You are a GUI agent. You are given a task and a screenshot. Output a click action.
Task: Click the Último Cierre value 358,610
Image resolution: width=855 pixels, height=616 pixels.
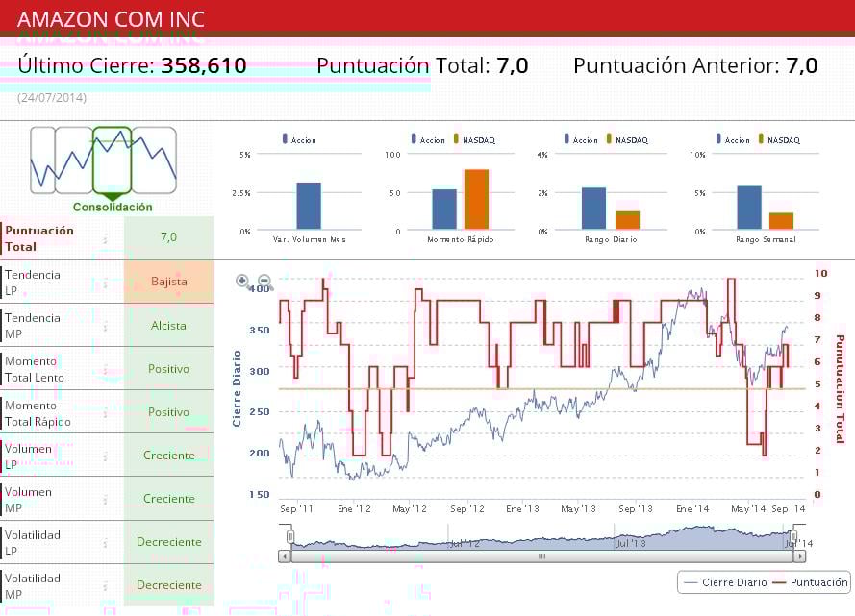(x=204, y=65)
